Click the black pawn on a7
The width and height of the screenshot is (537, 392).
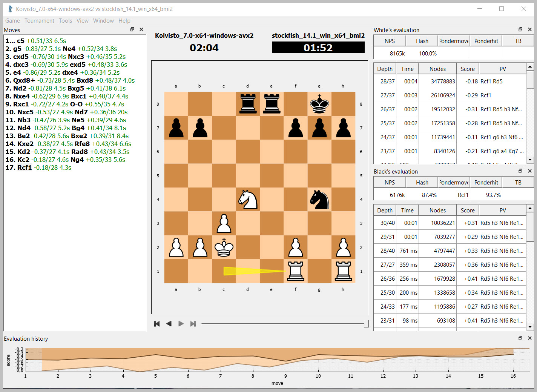[176, 128]
